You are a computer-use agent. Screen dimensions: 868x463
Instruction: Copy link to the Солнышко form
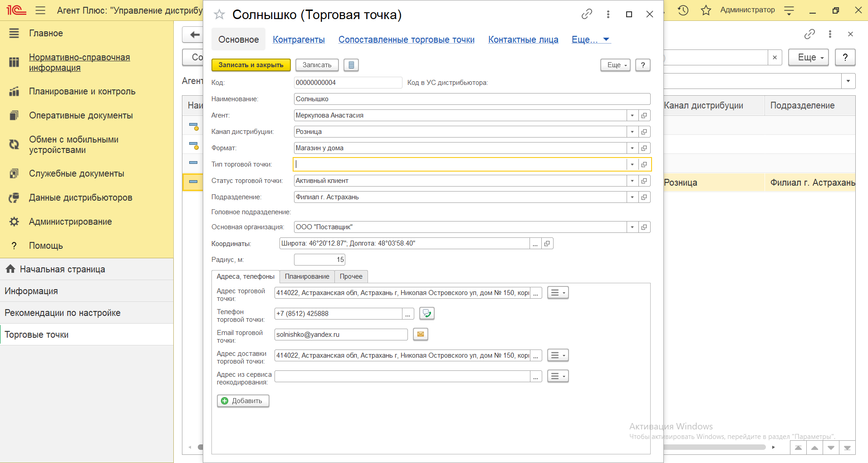(587, 15)
